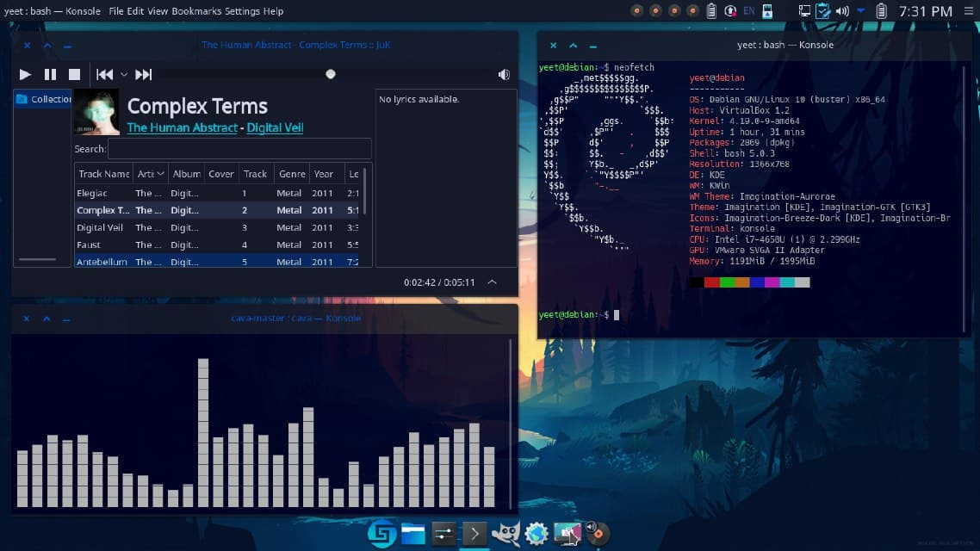Open the play history dropdown beside Previous
Screen dimensions: 980x551
pyautogui.click(x=124, y=75)
